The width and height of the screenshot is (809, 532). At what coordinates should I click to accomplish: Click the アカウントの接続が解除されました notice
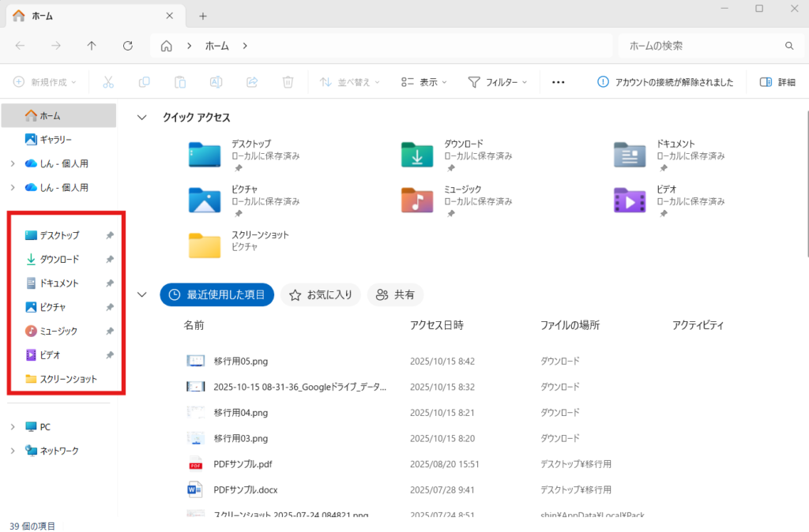coord(665,82)
